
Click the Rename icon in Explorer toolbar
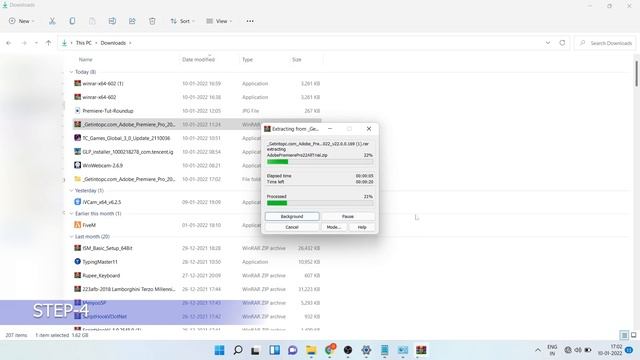[x=112, y=21]
